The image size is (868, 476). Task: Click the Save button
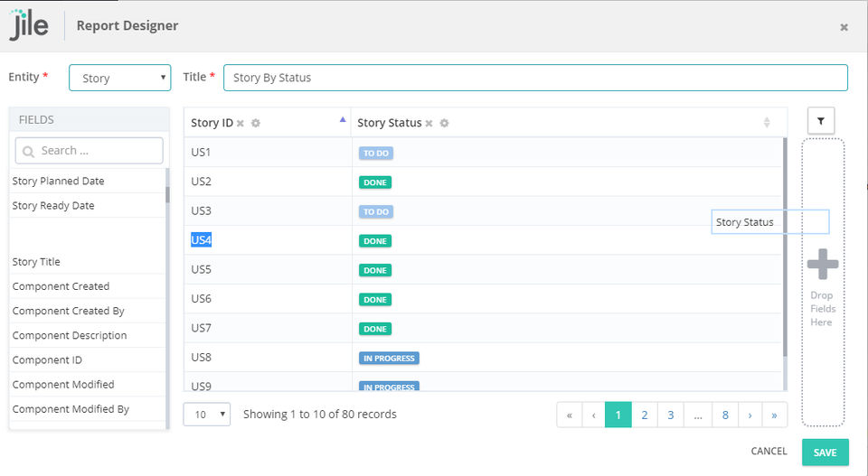825,453
